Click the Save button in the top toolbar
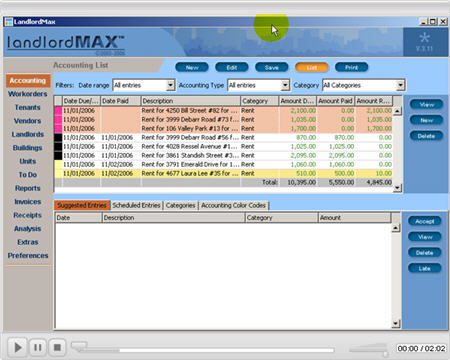 [x=272, y=67]
